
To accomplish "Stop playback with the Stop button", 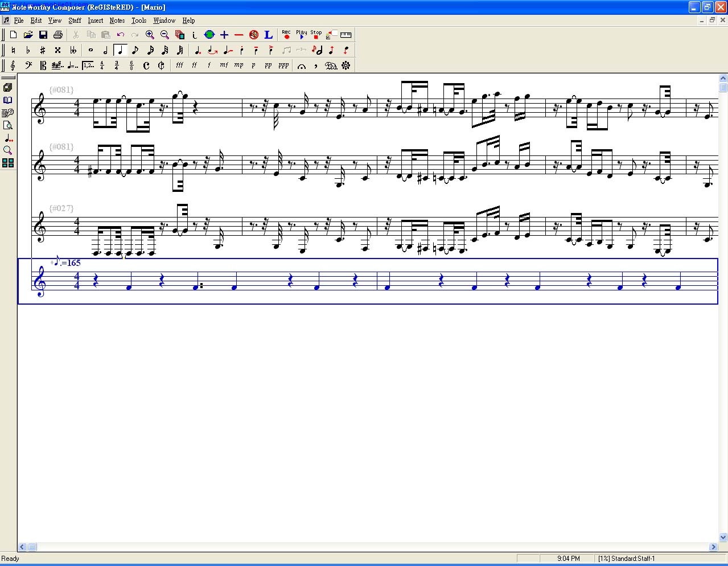I will [x=316, y=35].
